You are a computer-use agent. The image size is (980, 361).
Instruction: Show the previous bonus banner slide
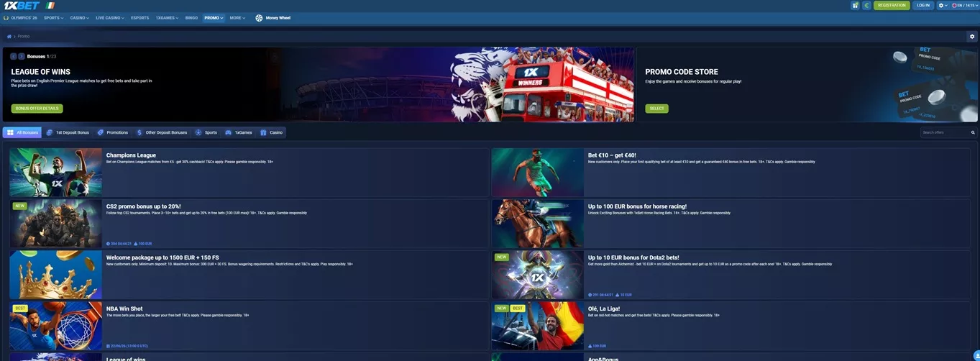pyautogui.click(x=14, y=56)
